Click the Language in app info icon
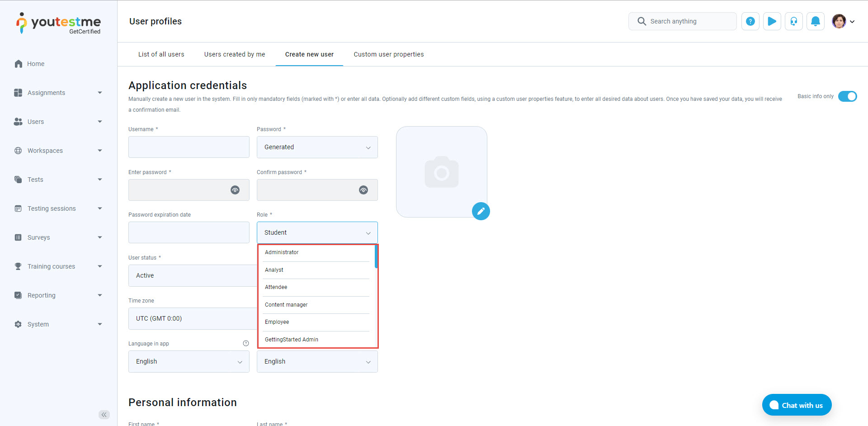The width and height of the screenshot is (868, 426). 246,344
